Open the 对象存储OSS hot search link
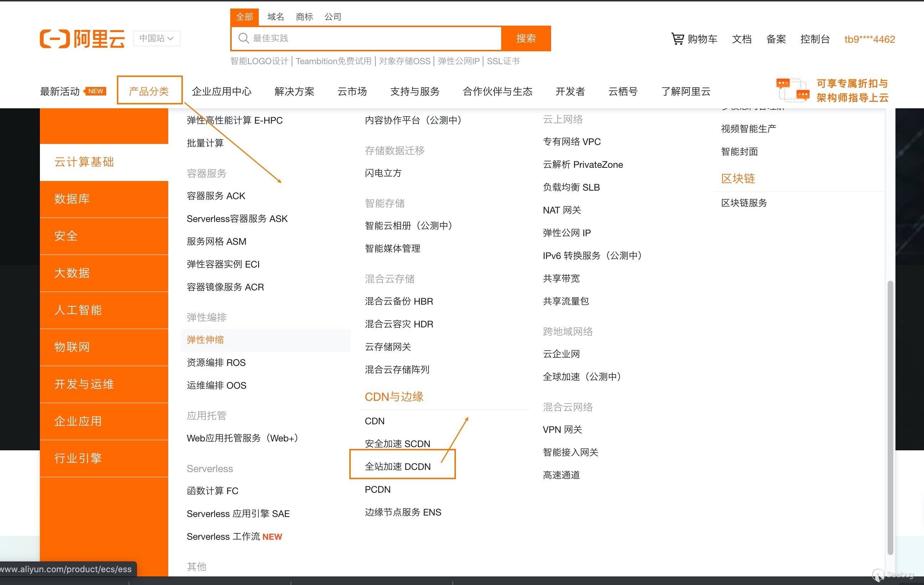This screenshot has height=585, width=924. 405,61
